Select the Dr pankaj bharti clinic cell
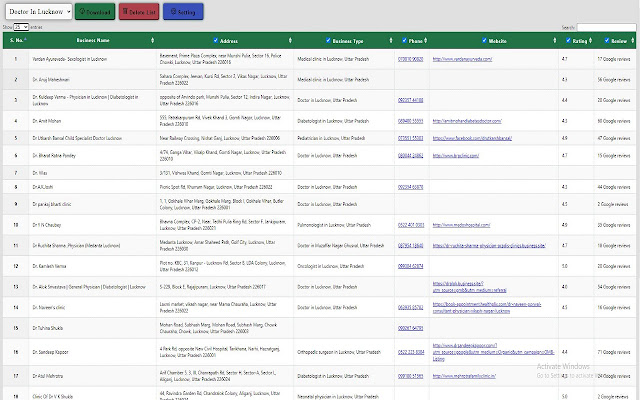The height and width of the screenshot is (400, 640). [x=92, y=204]
